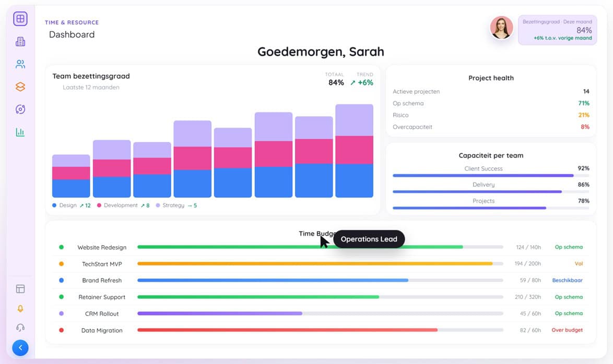Select the organization/building icon in the sidebar
Screen dimensions: 613x364
coord(20,41)
